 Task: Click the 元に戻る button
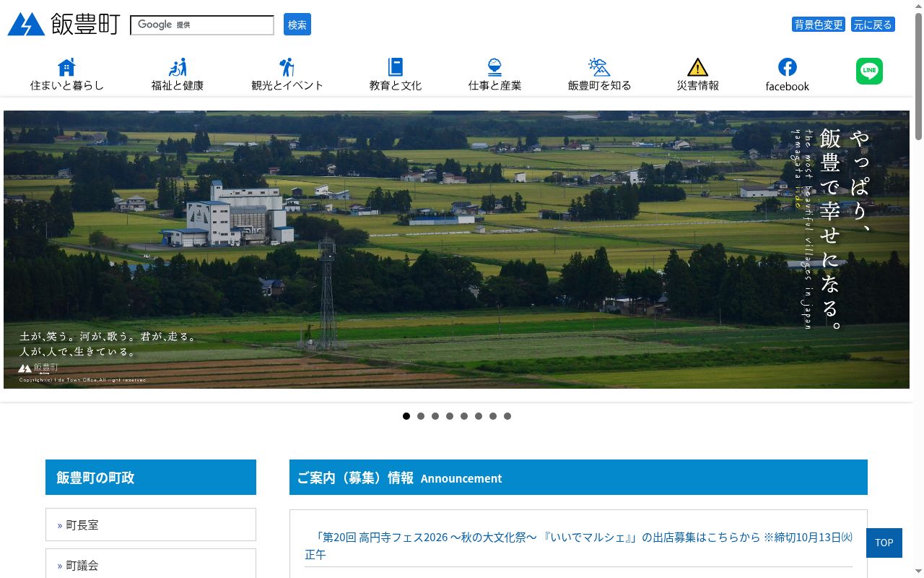coord(873,25)
